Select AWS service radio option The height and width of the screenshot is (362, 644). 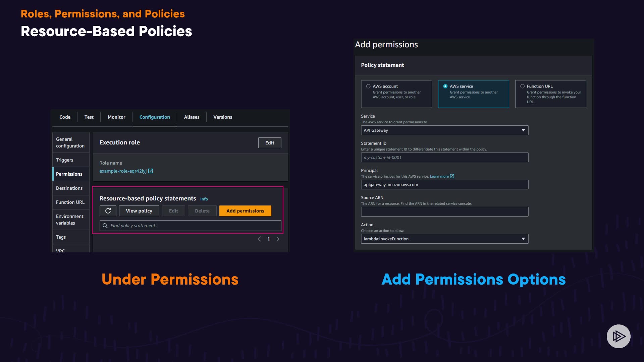(445, 86)
